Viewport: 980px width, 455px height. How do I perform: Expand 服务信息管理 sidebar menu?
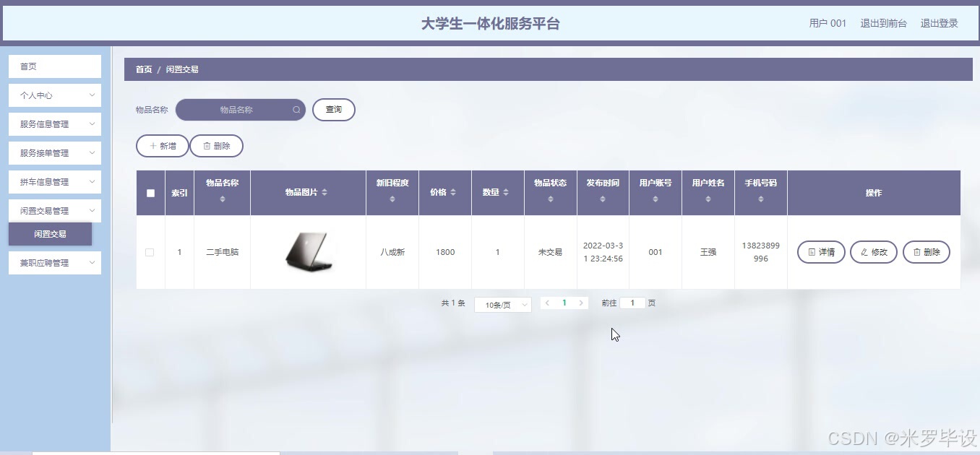pos(55,124)
